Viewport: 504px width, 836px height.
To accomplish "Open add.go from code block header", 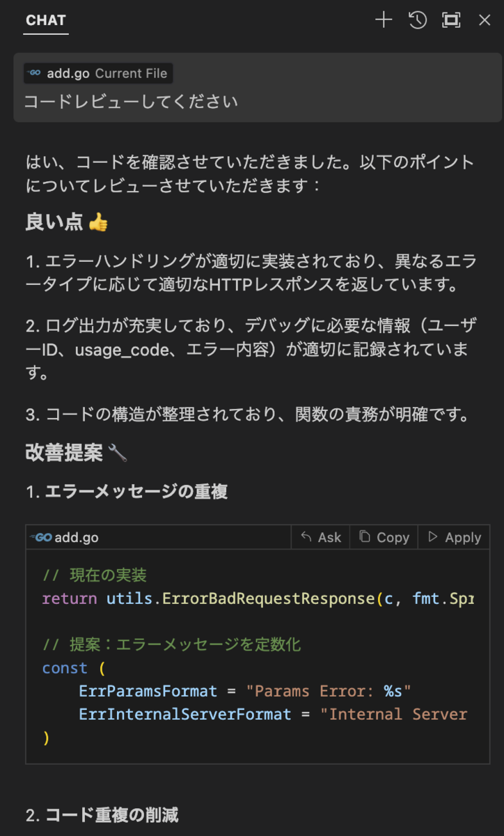I will 77,538.
